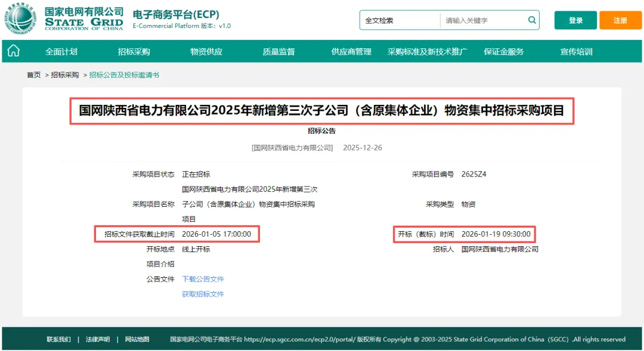Open the 全文检索 search type dropdown

pyautogui.click(x=400, y=20)
